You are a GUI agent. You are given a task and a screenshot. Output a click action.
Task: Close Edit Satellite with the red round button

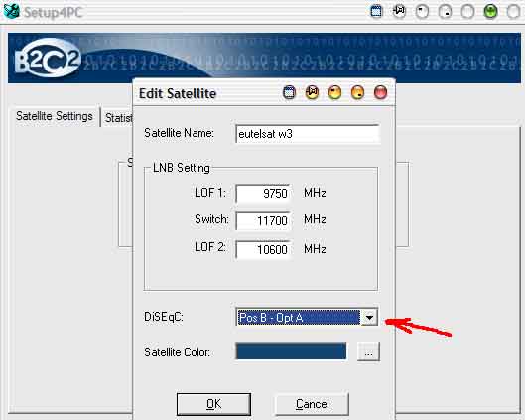[x=380, y=92]
